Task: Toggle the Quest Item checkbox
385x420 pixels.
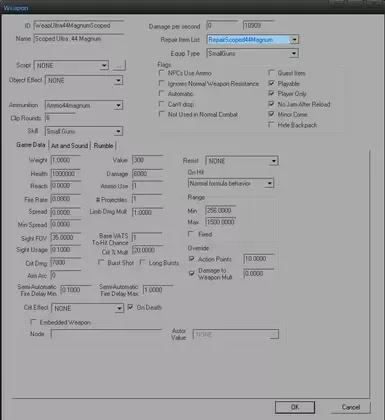Action: [272, 73]
